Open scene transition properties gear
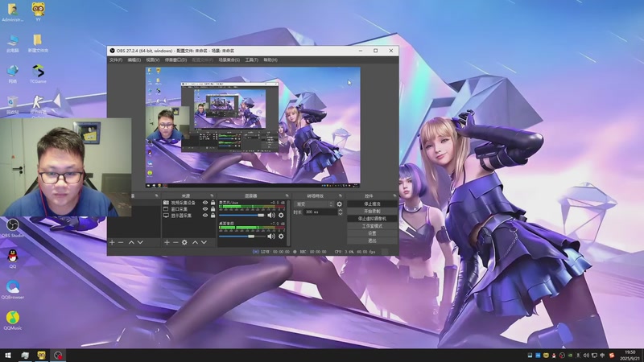The width and height of the screenshot is (644, 362). point(339,204)
